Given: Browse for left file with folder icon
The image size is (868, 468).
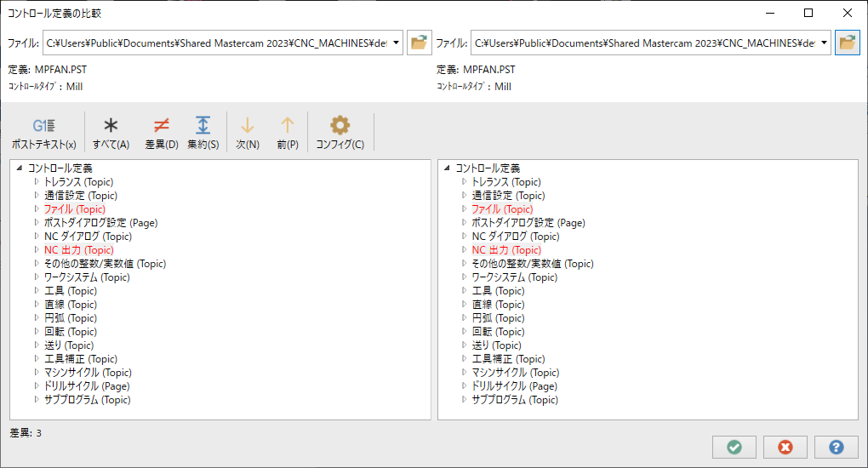Looking at the screenshot, I should pos(419,43).
